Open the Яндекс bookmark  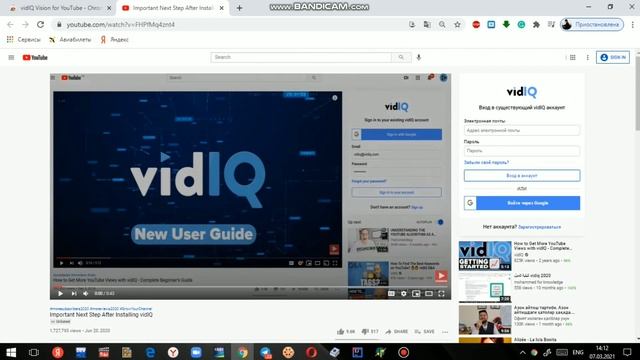(x=115, y=40)
